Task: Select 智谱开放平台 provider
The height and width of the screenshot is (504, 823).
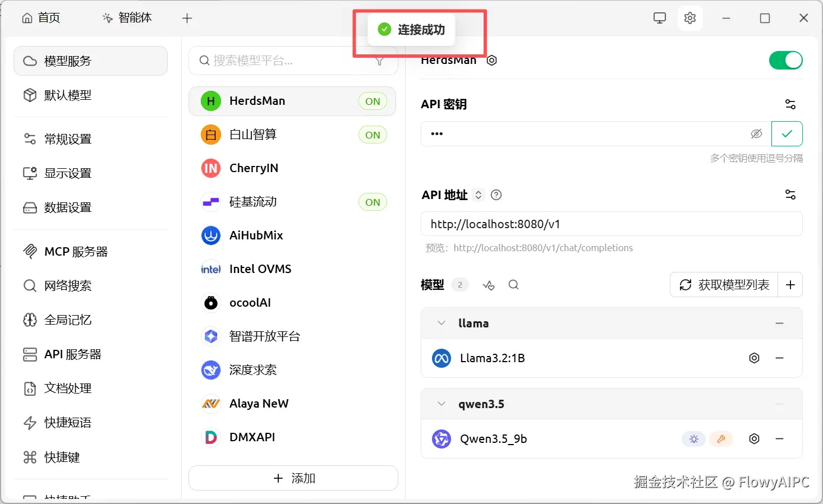Action: (x=292, y=336)
